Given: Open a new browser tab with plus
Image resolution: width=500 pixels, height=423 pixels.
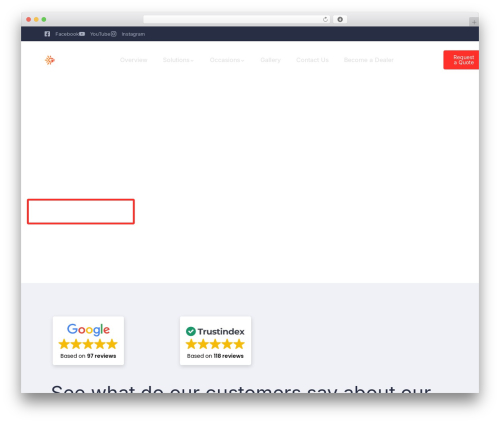Looking at the screenshot, I should (474, 22).
